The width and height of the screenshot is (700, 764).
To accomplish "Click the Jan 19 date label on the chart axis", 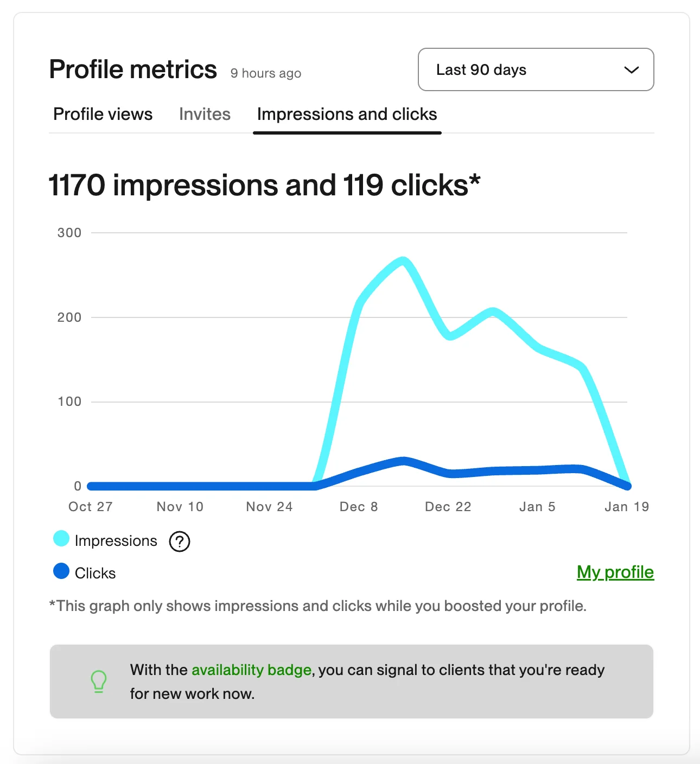I will click(626, 507).
